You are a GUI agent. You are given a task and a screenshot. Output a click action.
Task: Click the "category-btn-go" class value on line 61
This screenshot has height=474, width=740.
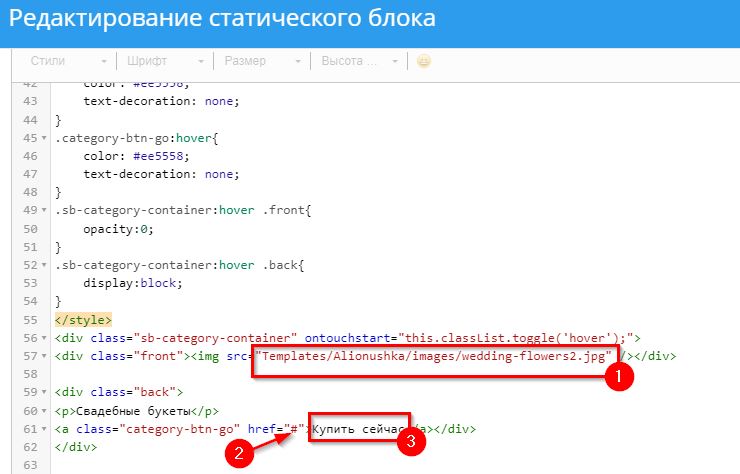tap(179, 429)
